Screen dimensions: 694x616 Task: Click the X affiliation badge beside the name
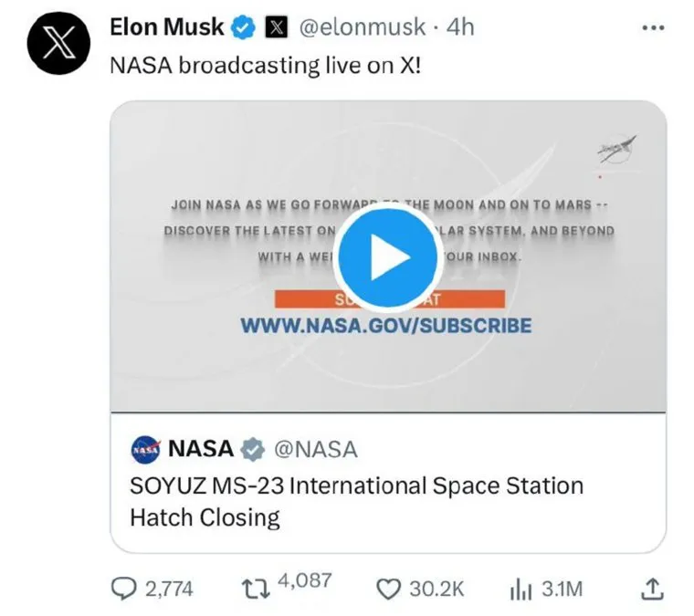pyautogui.click(x=274, y=28)
